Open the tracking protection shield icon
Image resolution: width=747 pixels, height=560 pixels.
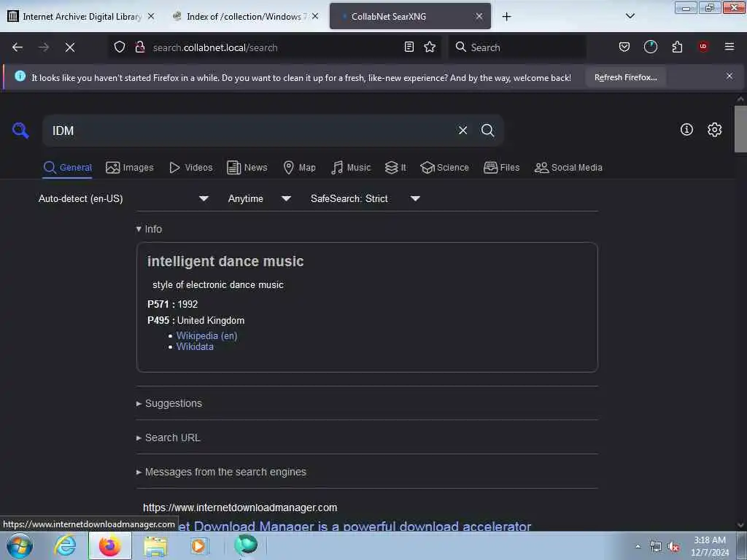(120, 47)
